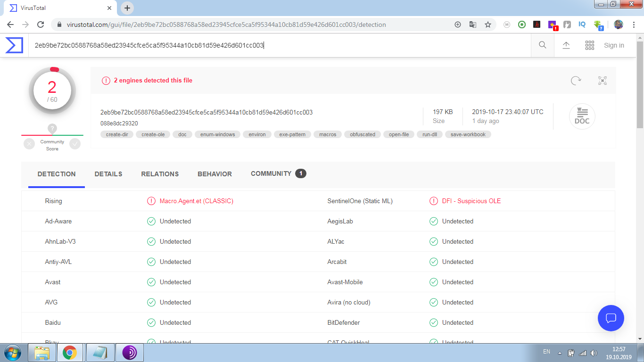644x362 pixels.
Task: Switch to the DETECTION tab
Action: coord(57,174)
